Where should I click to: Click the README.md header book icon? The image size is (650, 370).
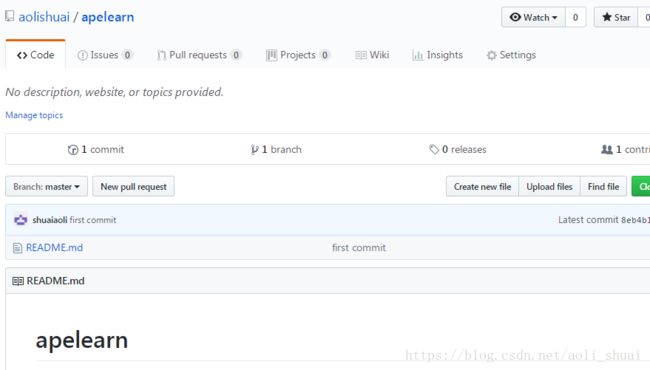18,281
